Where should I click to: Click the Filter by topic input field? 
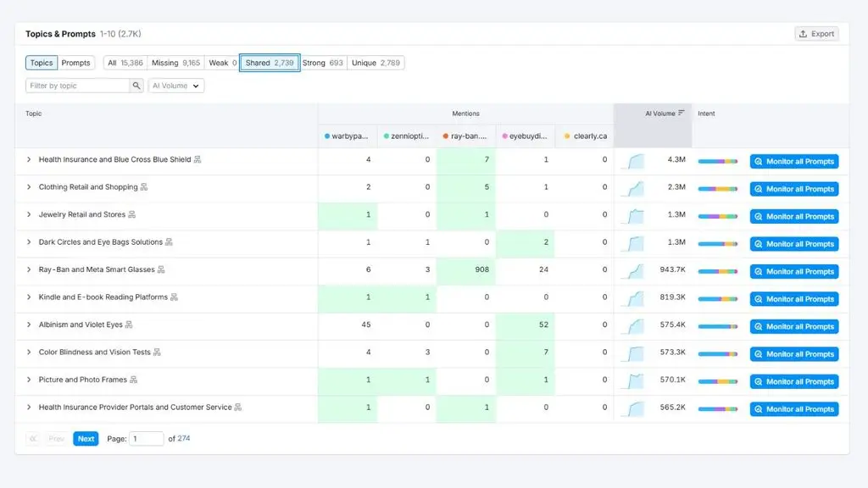pos(77,86)
